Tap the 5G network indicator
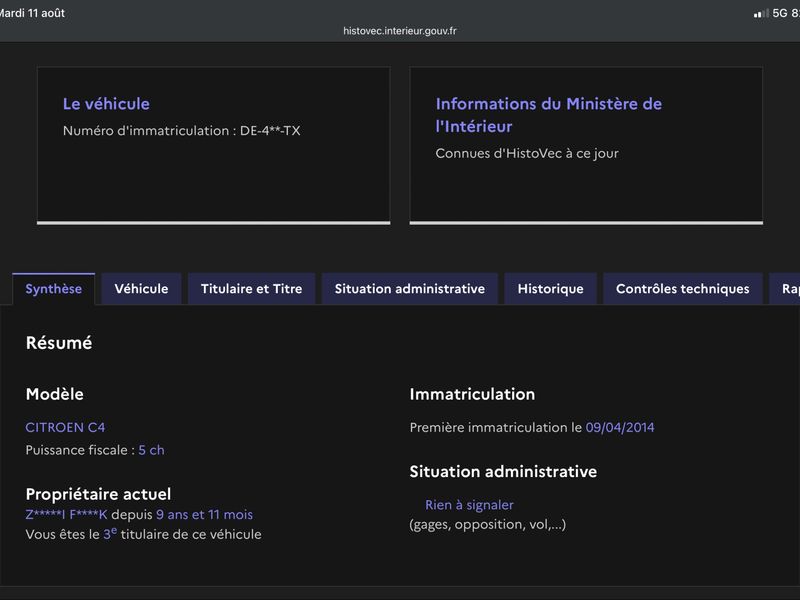Screen dimensions: 800x600 780,13
